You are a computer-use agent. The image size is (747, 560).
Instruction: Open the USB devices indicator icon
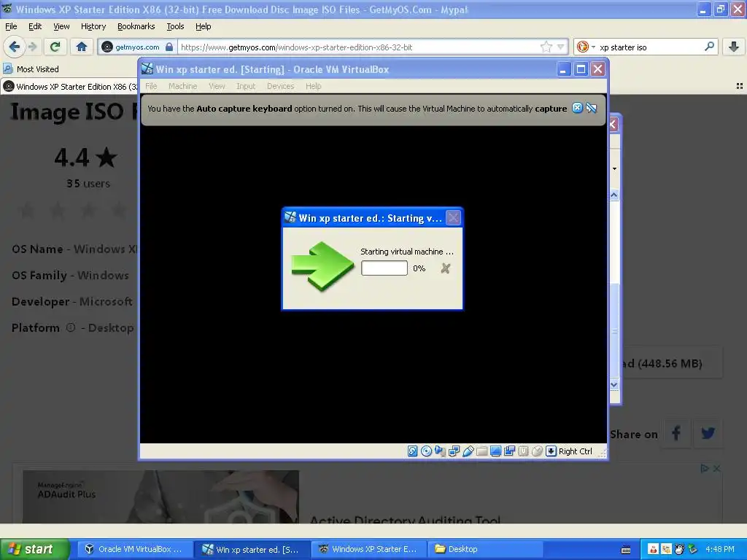click(x=468, y=451)
